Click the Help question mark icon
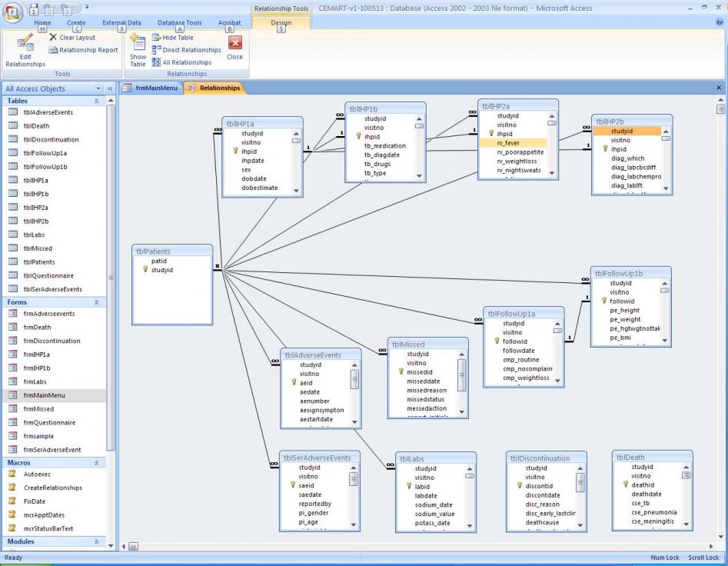This screenshot has height=566, width=728. tap(720, 22)
